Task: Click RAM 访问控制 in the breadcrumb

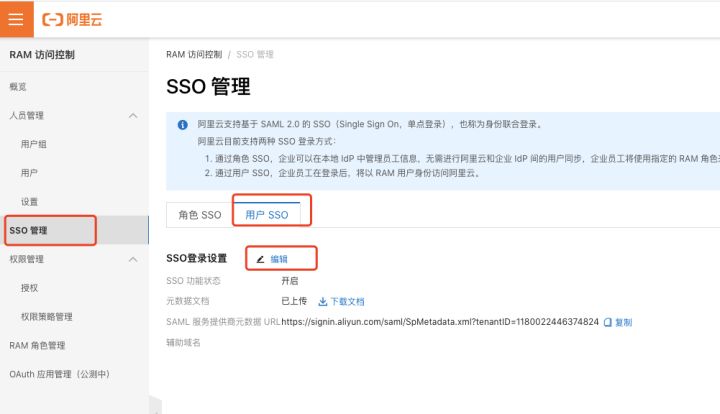Action: (194, 55)
